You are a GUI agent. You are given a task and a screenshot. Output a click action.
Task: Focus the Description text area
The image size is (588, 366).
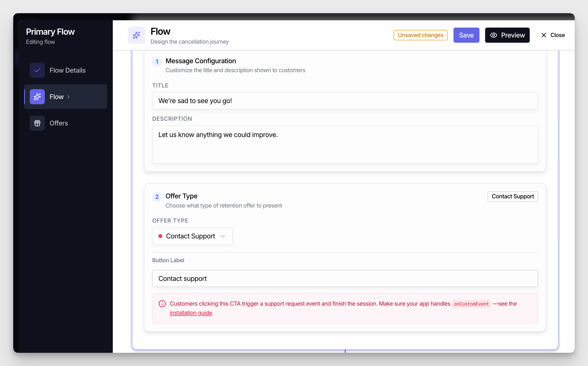[x=345, y=144]
